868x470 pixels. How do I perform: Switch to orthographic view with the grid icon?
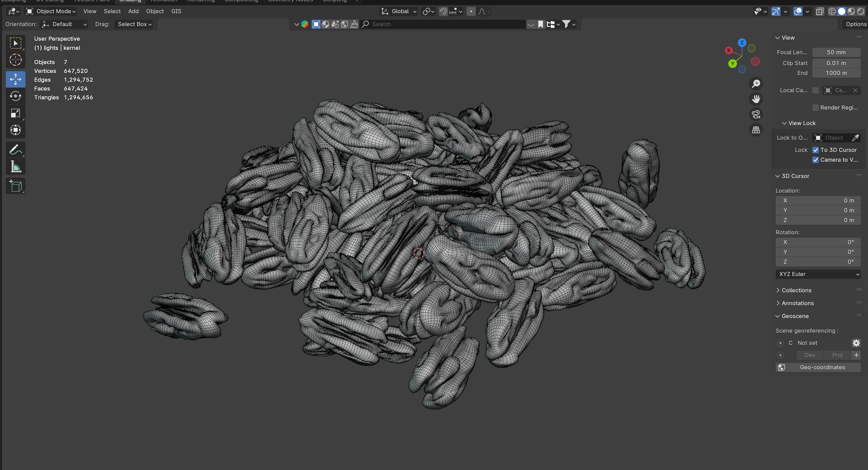(756, 130)
